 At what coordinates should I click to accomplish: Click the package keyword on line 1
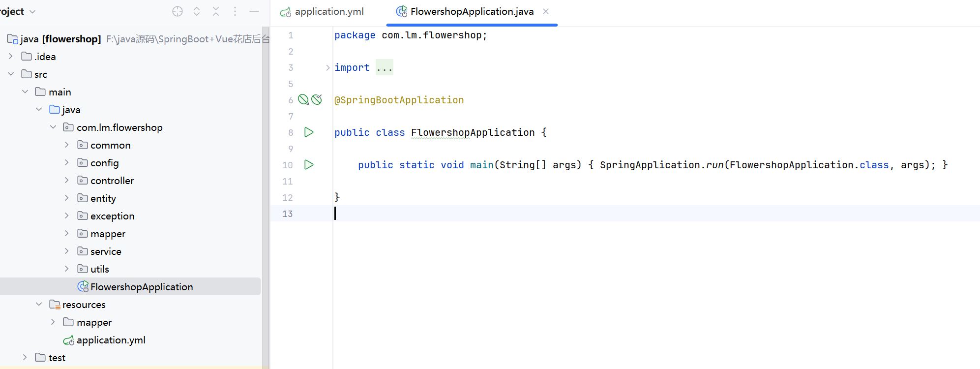click(355, 35)
